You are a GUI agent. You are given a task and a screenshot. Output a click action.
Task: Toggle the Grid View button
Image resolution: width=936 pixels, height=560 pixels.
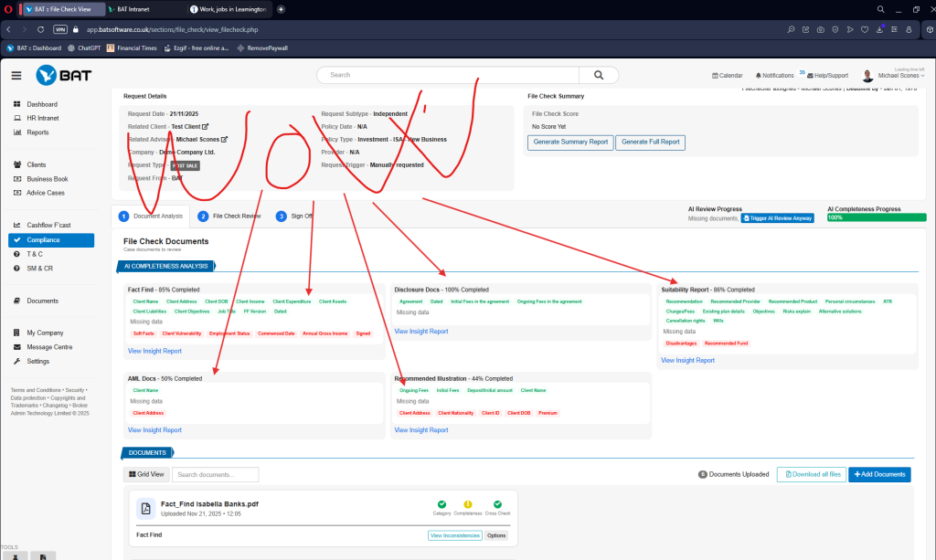[x=146, y=474]
